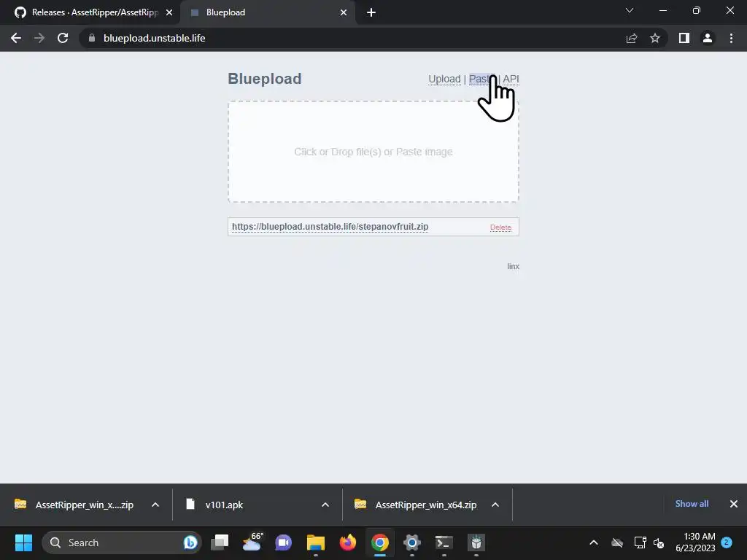
Task: Click the address bar URL
Action: click(x=155, y=38)
